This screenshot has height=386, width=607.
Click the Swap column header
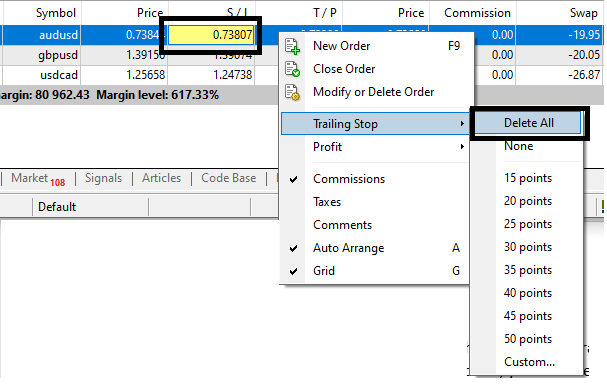pos(584,13)
